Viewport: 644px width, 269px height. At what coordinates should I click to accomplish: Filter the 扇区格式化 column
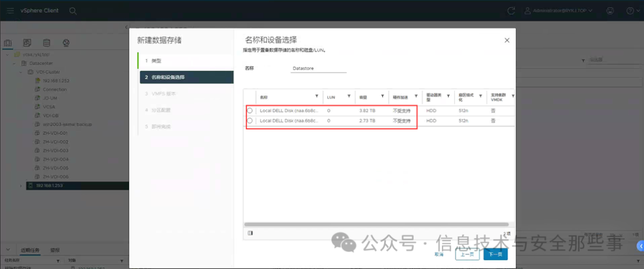(481, 96)
